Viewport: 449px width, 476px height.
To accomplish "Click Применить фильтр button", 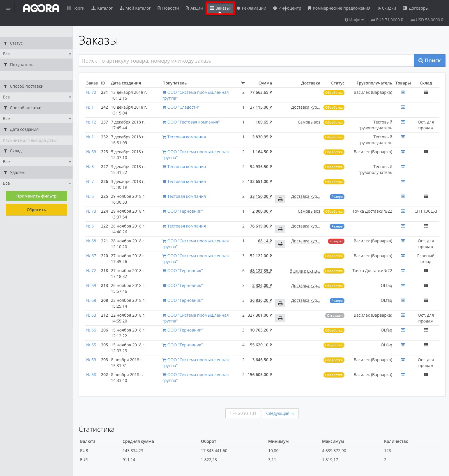I will (x=36, y=196).
